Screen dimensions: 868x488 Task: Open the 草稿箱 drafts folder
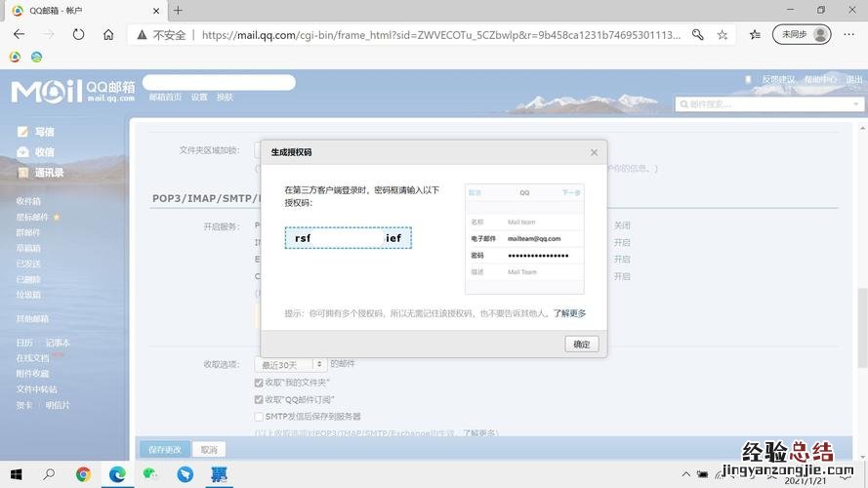click(28, 248)
